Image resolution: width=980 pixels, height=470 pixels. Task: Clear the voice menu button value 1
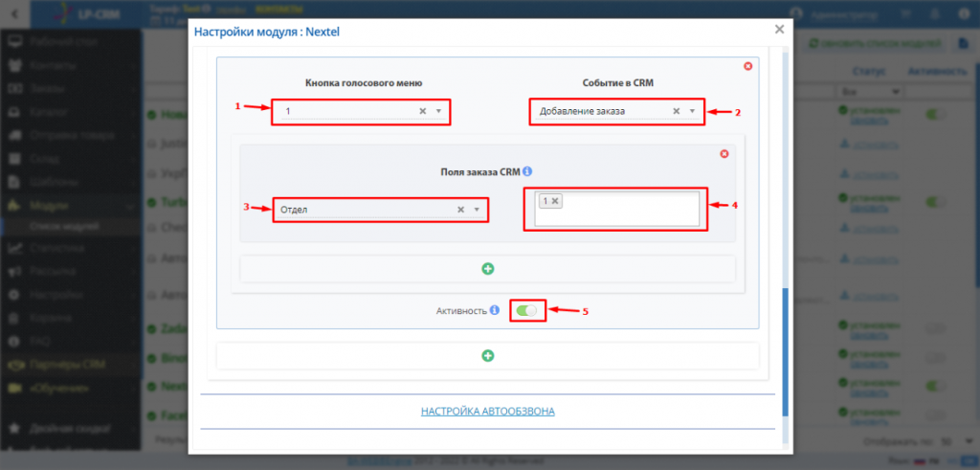tap(422, 111)
